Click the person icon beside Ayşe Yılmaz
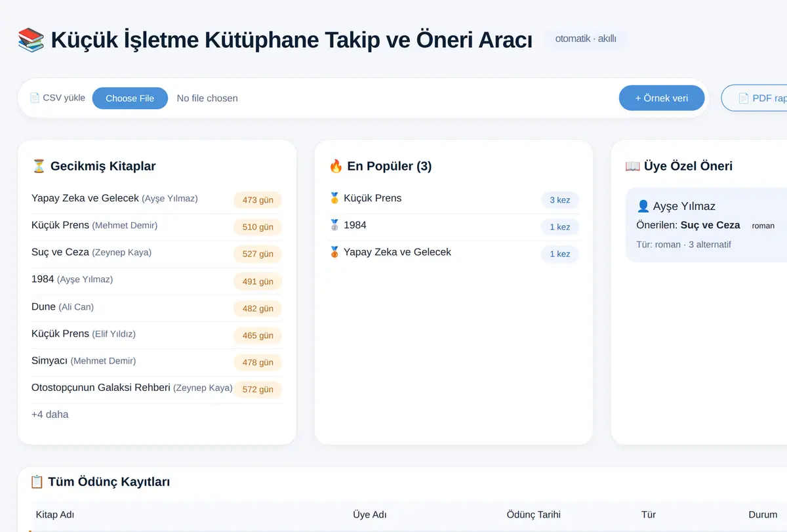The width and height of the screenshot is (787, 532). click(x=643, y=206)
